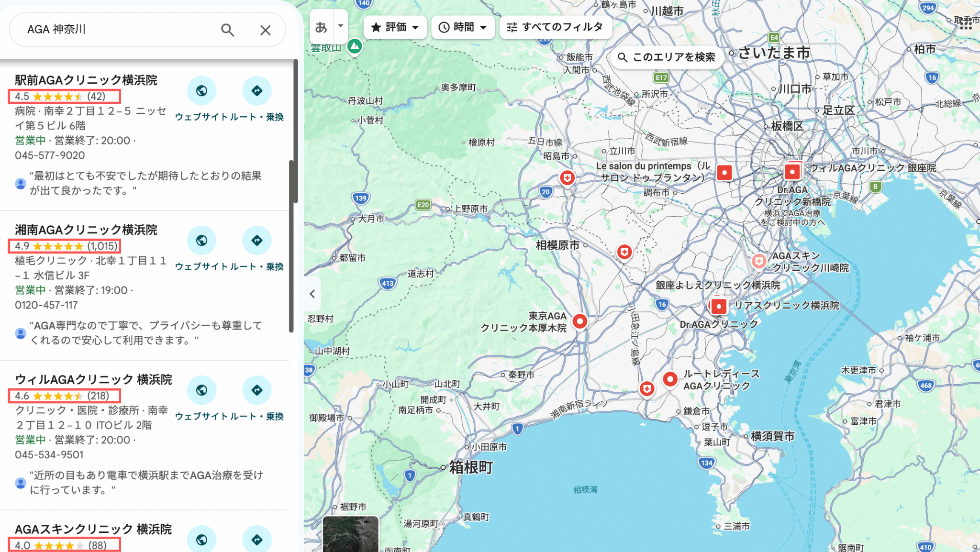
Task: Clear the search with the X icon
Action: 265,30
